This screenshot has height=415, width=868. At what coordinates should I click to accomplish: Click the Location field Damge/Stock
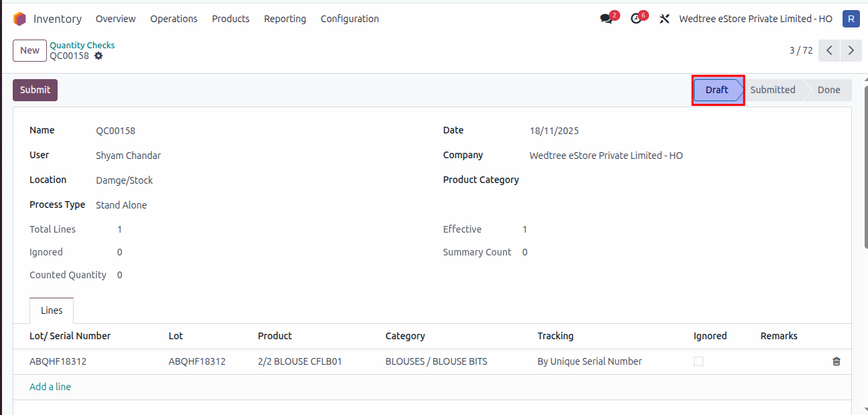pyautogui.click(x=125, y=180)
